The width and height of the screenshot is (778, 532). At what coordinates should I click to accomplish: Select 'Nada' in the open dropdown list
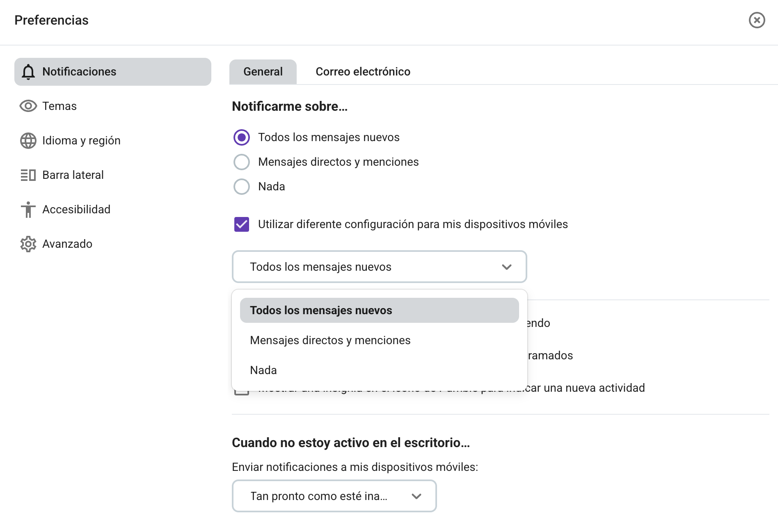tap(263, 370)
